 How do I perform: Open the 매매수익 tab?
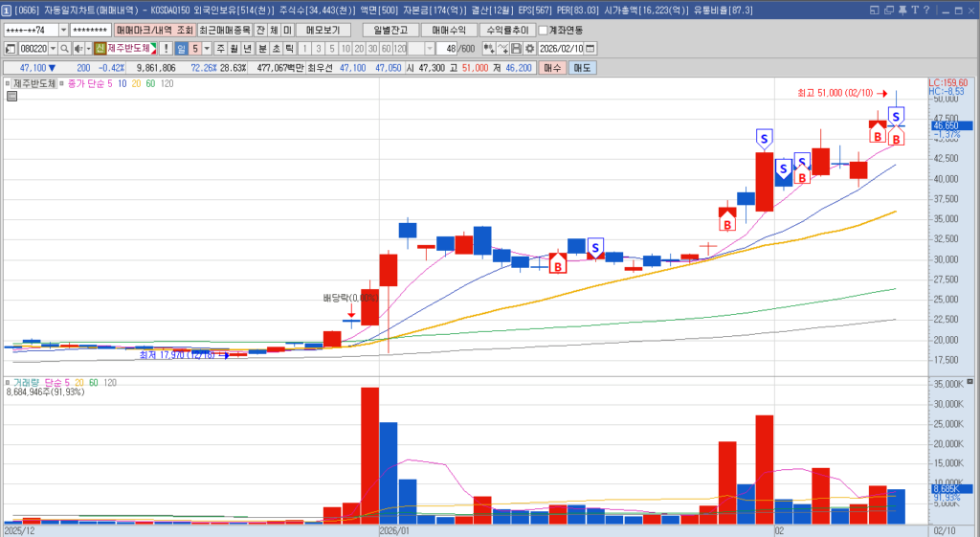447,30
